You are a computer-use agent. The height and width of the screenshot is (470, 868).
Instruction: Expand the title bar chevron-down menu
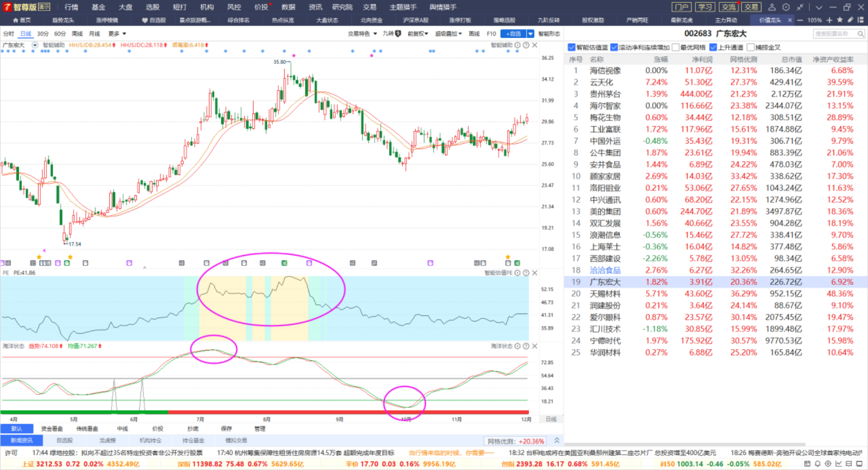pyautogui.click(x=819, y=7)
